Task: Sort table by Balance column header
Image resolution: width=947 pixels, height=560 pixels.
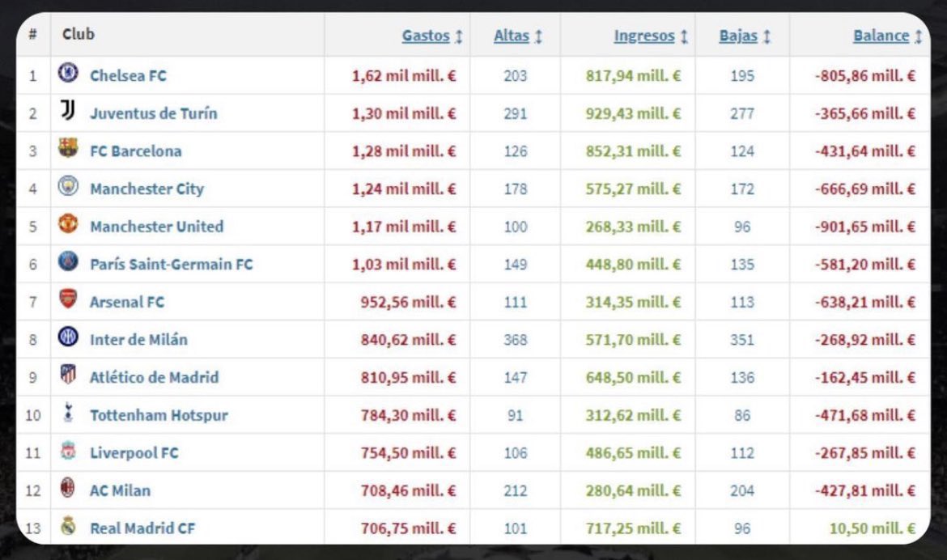Action: coord(881,36)
